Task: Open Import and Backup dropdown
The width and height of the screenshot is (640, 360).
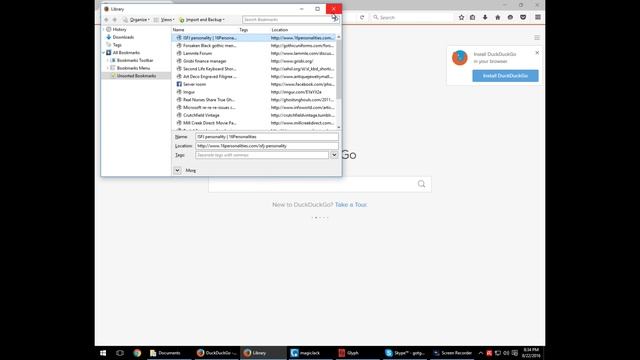Action: coord(202,20)
